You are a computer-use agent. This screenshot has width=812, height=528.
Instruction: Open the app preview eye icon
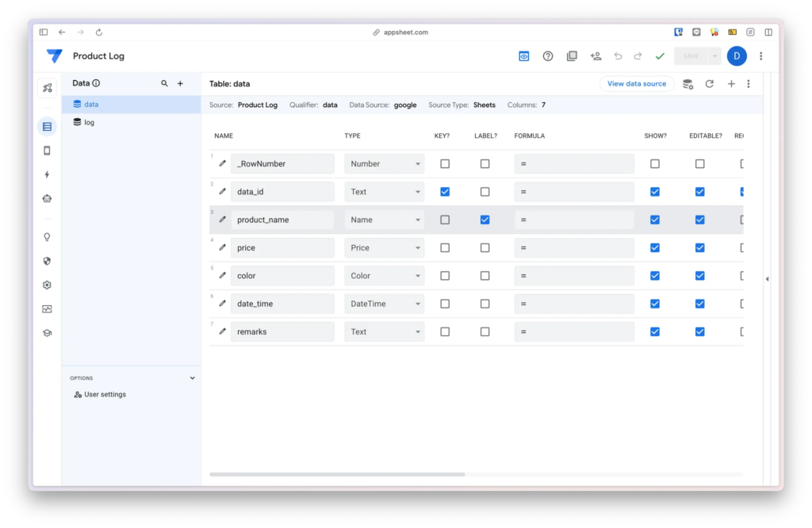523,56
